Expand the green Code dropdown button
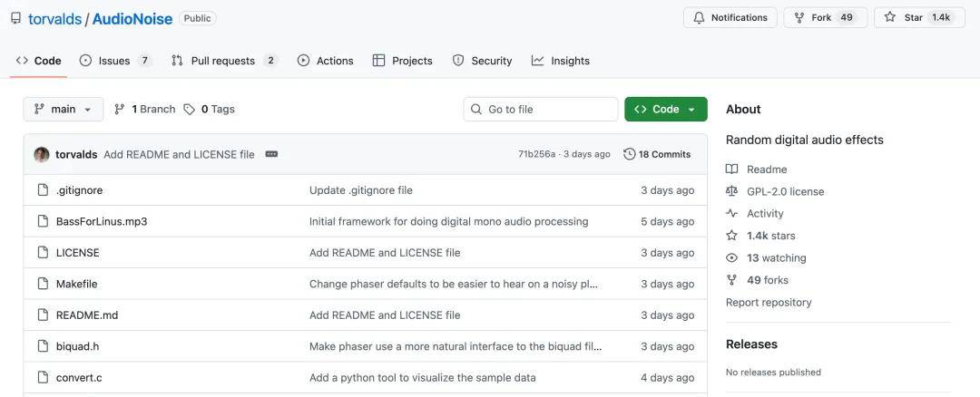 pos(666,110)
